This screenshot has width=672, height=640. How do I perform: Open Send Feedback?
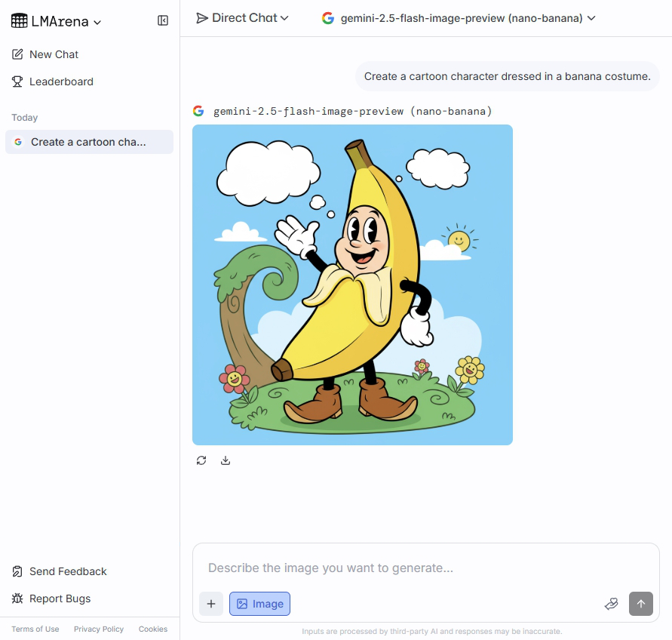66,571
